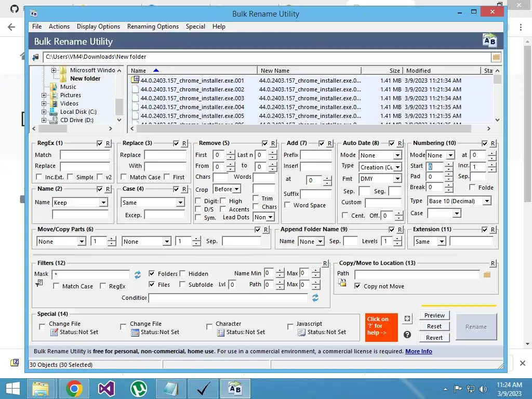The height and width of the screenshot is (399, 532).
Task: Click the volume icon in system tray
Action: [483, 389]
